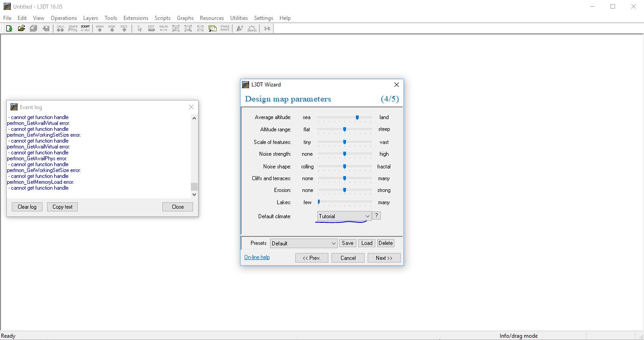Open the File menu
Screen dimensions: 644x340
(7, 18)
